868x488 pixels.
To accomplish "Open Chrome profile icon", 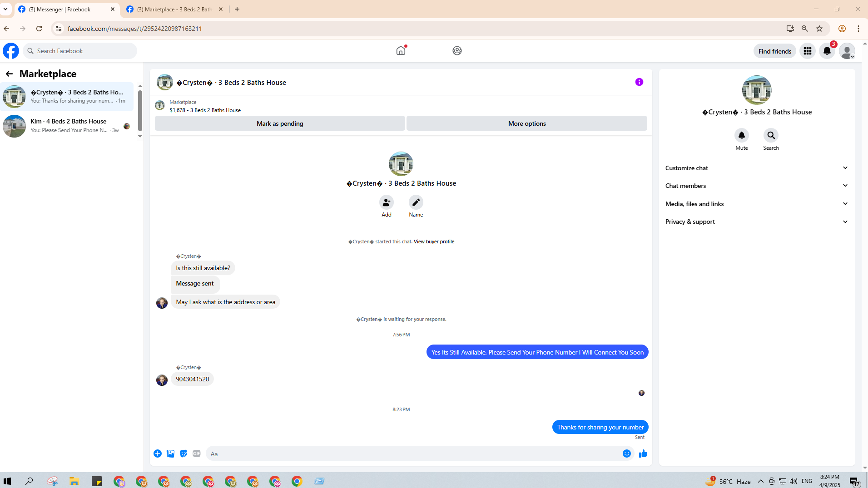I will click(x=842, y=29).
